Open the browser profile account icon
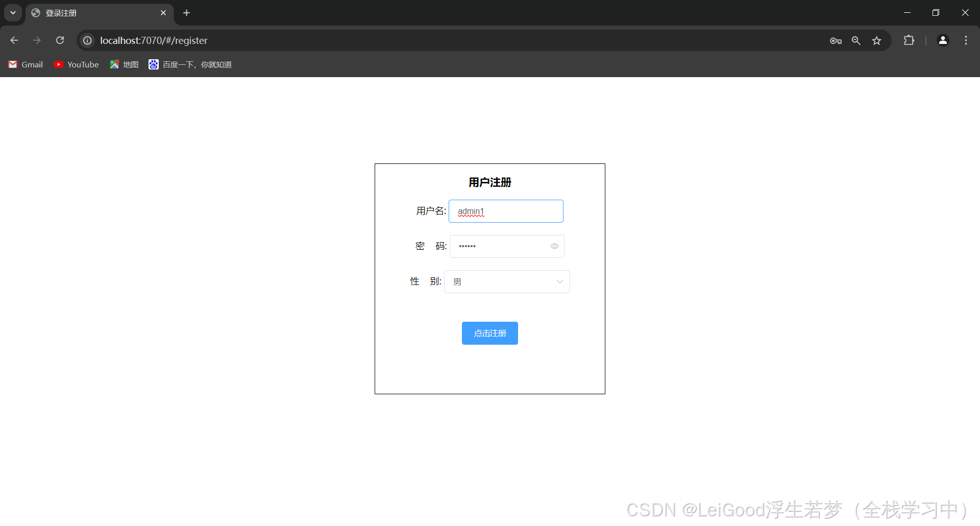This screenshot has height=526, width=980. [943, 40]
